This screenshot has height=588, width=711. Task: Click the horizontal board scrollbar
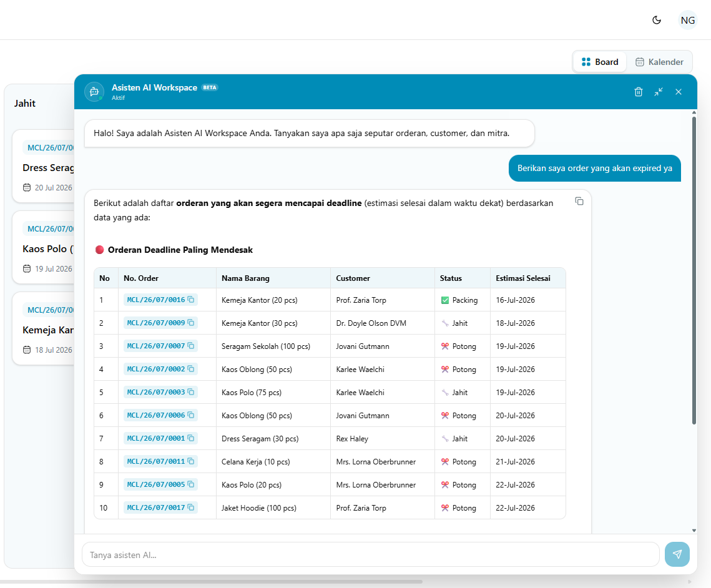point(212,581)
